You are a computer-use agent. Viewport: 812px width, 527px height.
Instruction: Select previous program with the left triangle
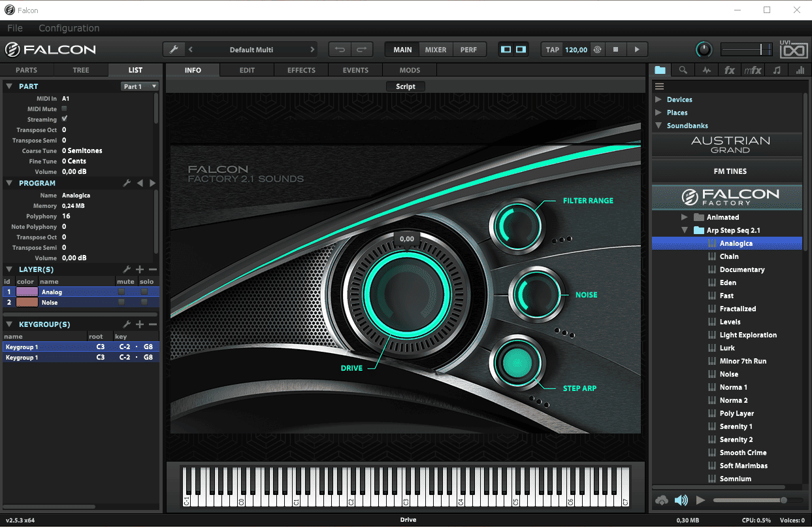point(140,183)
